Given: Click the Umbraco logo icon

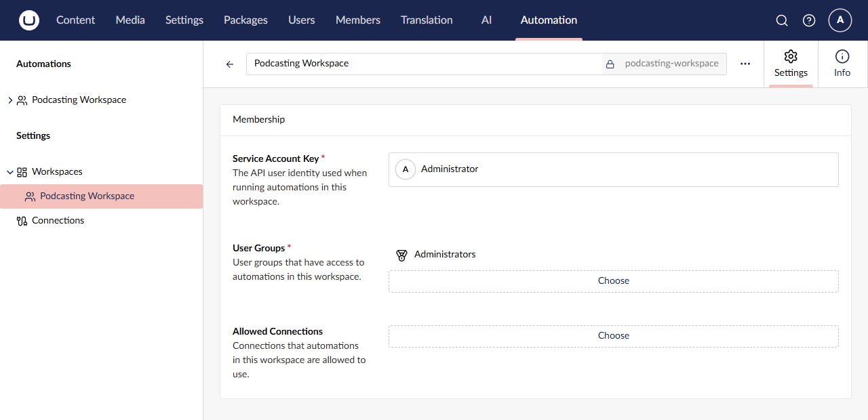Looking at the screenshot, I should (x=29, y=20).
